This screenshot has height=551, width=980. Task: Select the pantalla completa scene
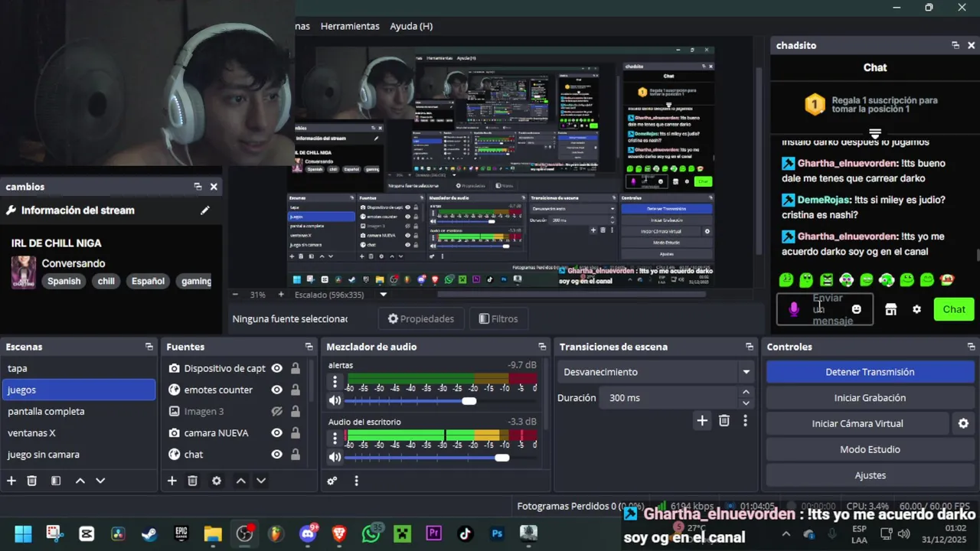78,411
